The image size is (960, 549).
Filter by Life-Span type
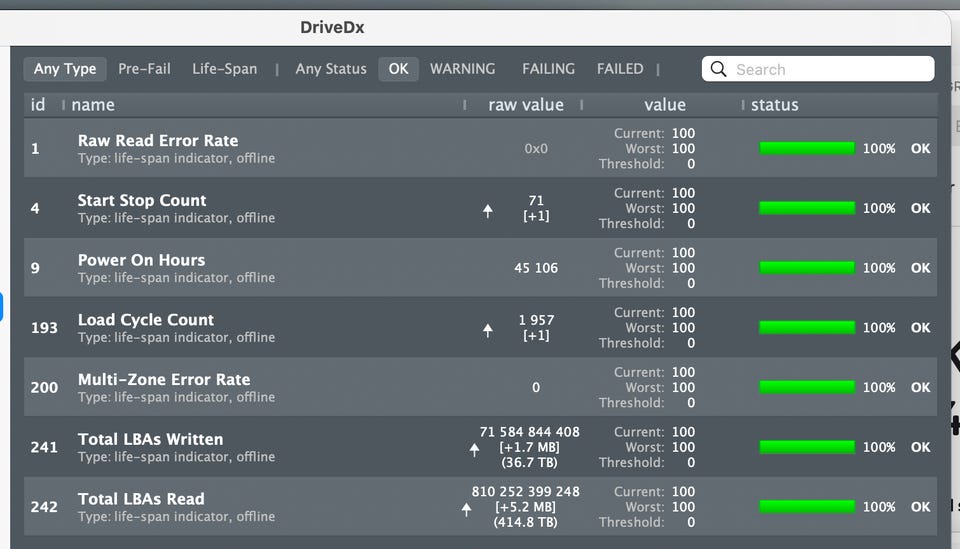point(225,69)
